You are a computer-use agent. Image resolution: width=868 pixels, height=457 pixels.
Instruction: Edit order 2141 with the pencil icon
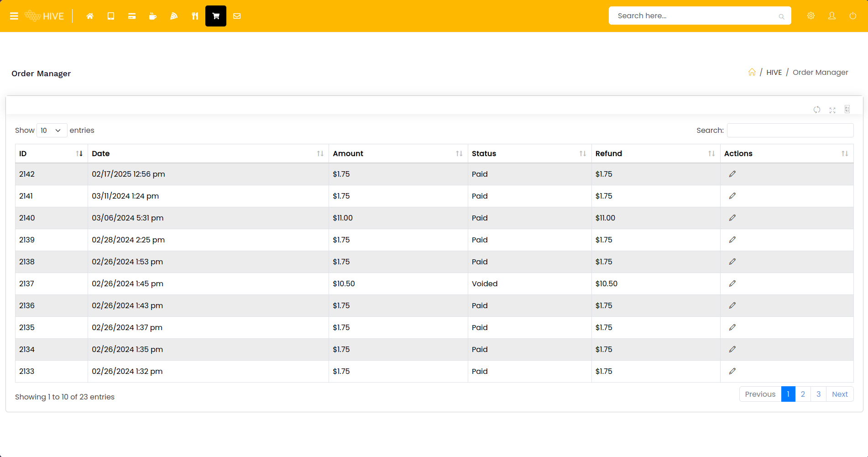pyautogui.click(x=732, y=196)
